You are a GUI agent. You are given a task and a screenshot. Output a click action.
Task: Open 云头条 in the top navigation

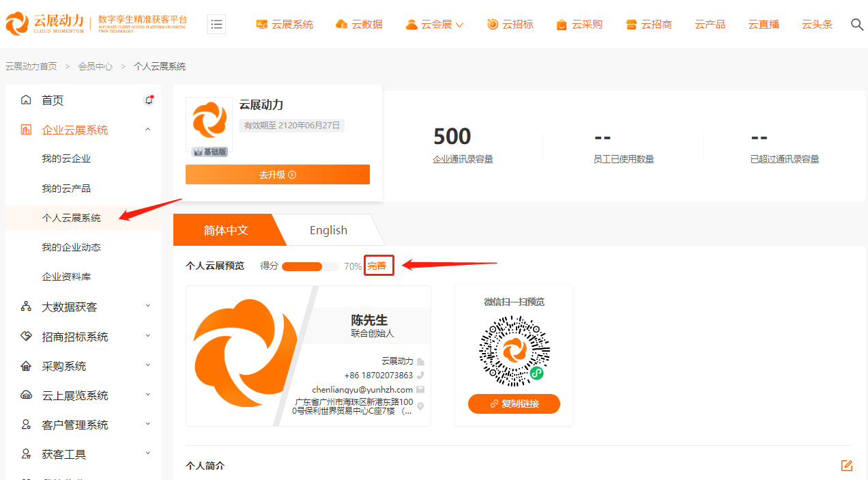817,25
